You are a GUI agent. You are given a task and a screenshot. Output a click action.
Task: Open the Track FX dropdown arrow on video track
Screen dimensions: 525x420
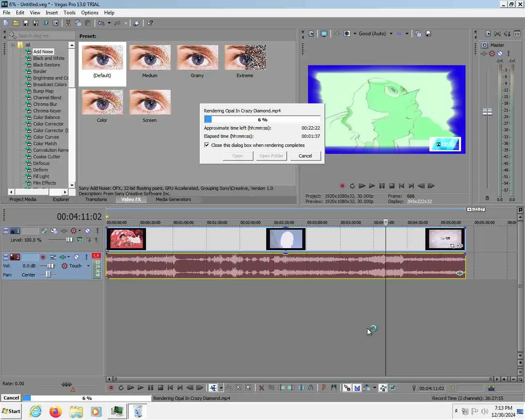pyautogui.click(x=80, y=231)
